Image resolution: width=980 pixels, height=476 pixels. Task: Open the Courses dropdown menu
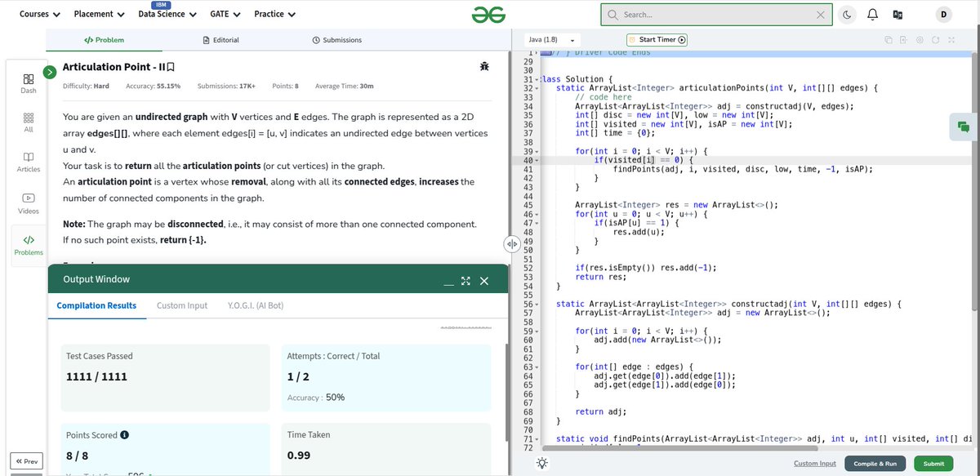(x=40, y=14)
